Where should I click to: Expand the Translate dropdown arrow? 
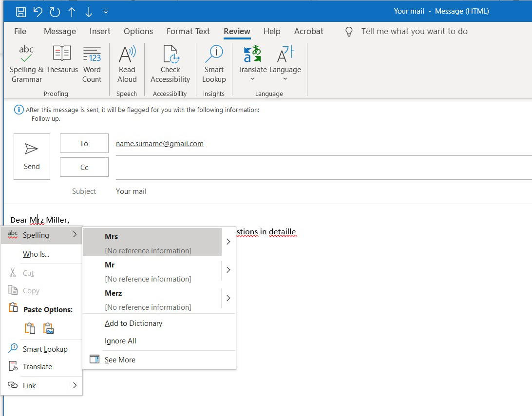(x=252, y=79)
